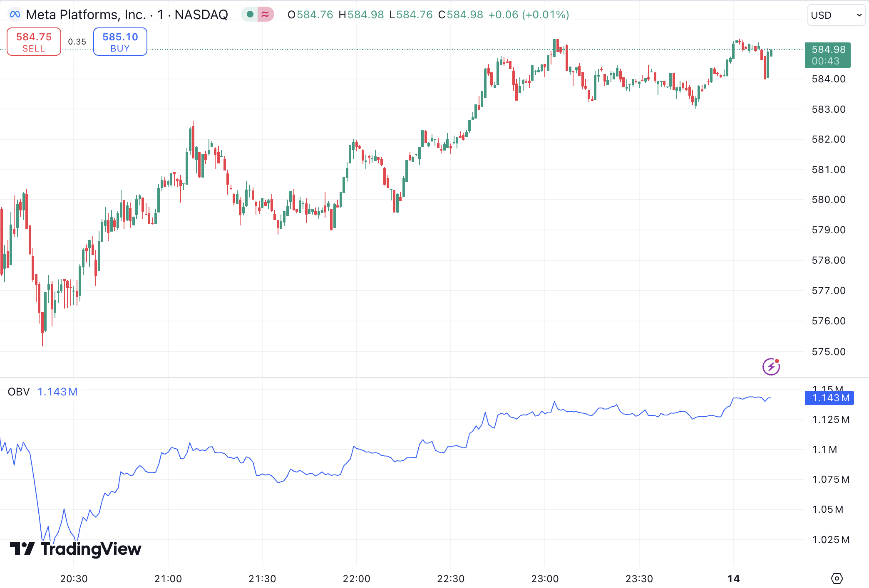Click the 583.00 price axis label
Image resolution: width=869 pixels, height=588 pixels.
pyautogui.click(x=829, y=109)
